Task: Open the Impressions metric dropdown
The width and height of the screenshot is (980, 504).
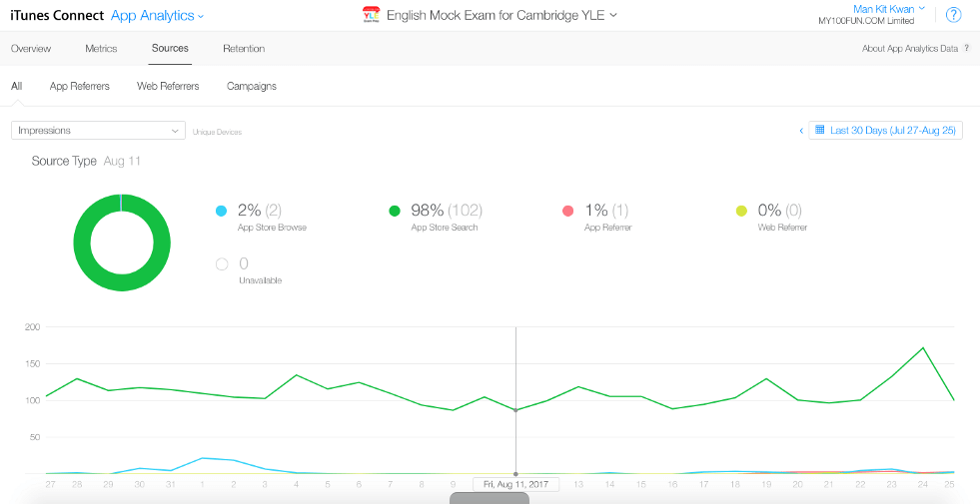Action: click(98, 131)
